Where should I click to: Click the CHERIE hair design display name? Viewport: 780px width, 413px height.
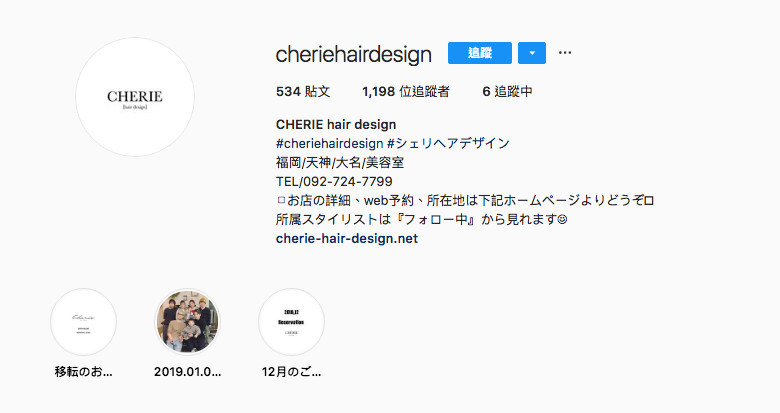(336, 124)
